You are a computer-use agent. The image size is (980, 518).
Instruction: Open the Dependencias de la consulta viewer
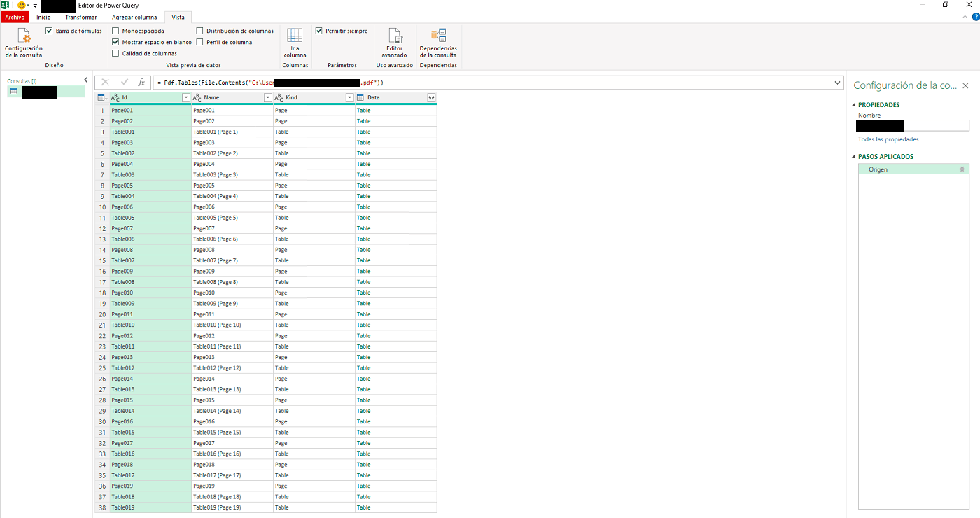click(x=438, y=43)
